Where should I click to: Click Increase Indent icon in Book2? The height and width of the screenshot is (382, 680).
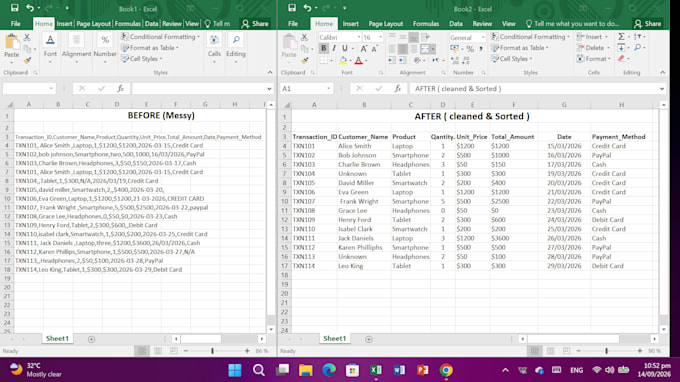(x=403, y=60)
